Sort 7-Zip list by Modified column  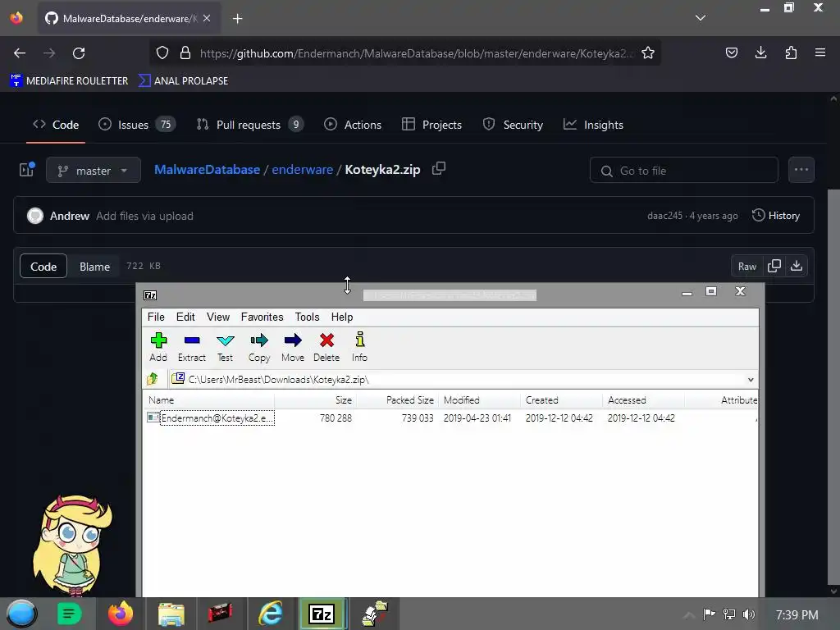pos(479,400)
